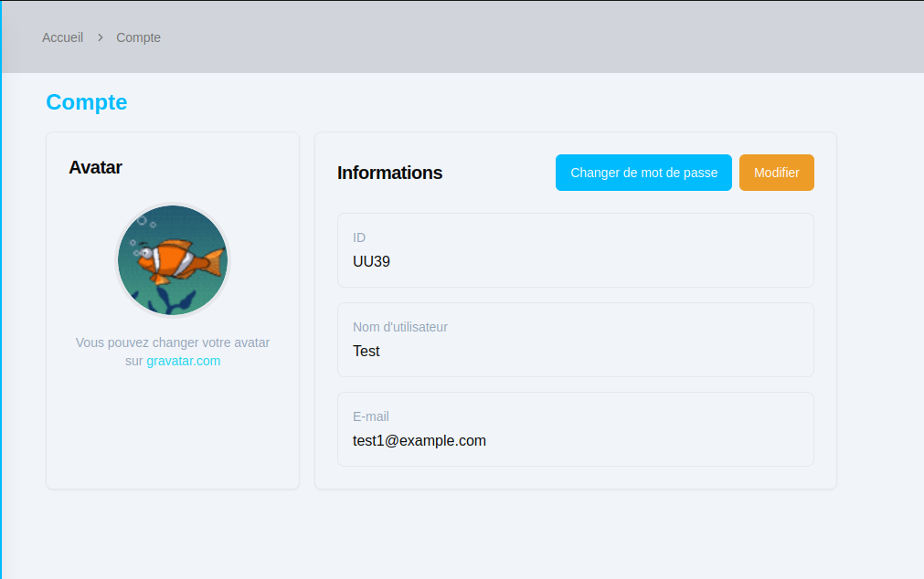The height and width of the screenshot is (579, 924).
Task: Click the clownfish avatar image
Action: (x=173, y=259)
